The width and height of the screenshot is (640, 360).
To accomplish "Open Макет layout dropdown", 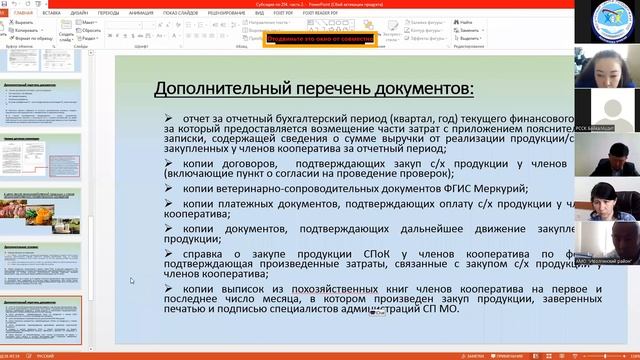I will click(x=87, y=22).
